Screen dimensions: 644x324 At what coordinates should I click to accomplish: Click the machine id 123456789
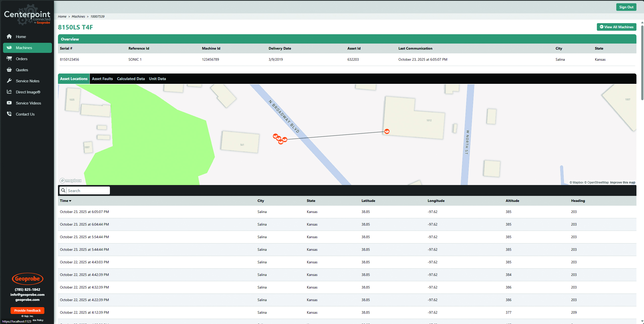pos(210,59)
